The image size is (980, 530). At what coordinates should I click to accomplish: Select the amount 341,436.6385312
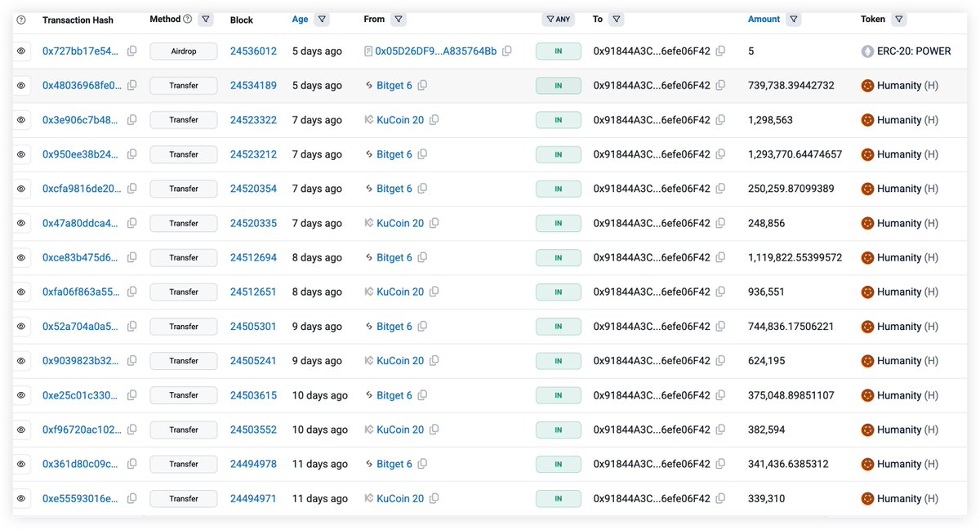pos(788,464)
